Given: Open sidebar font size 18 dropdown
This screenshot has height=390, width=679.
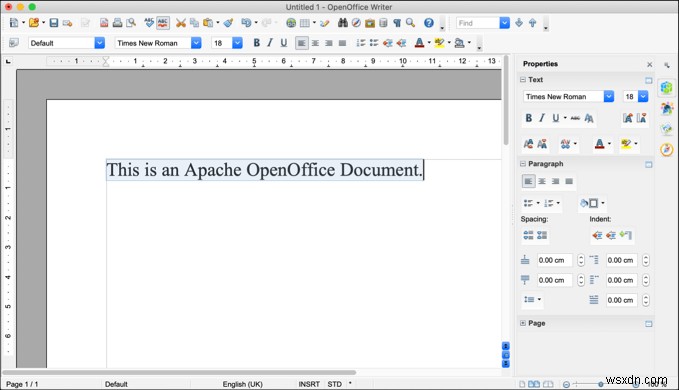Looking at the screenshot, I should pos(643,96).
